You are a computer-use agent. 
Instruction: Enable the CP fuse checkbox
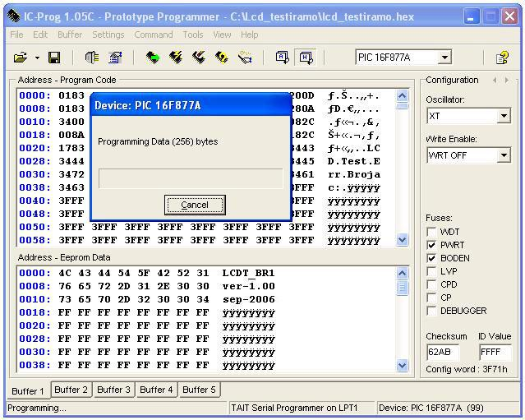tap(431, 298)
